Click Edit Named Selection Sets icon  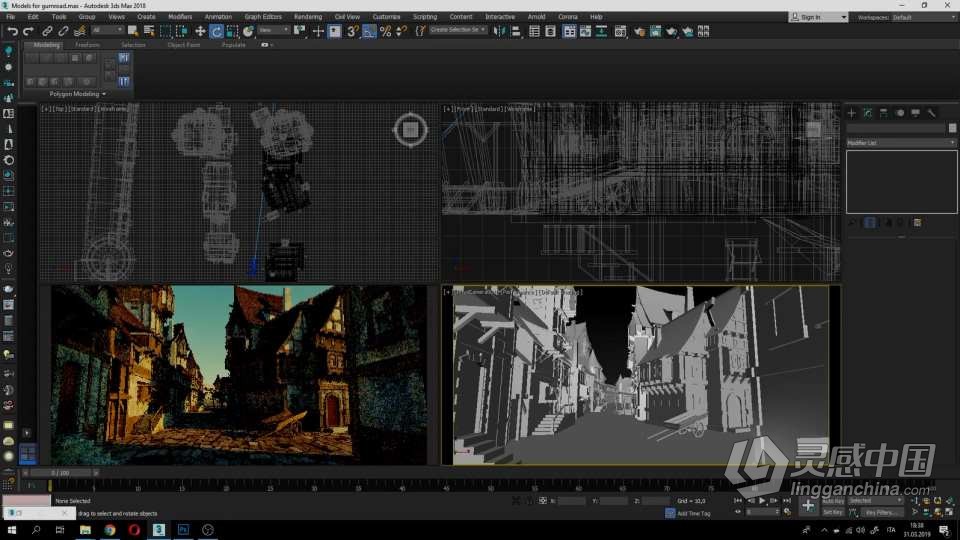420,31
